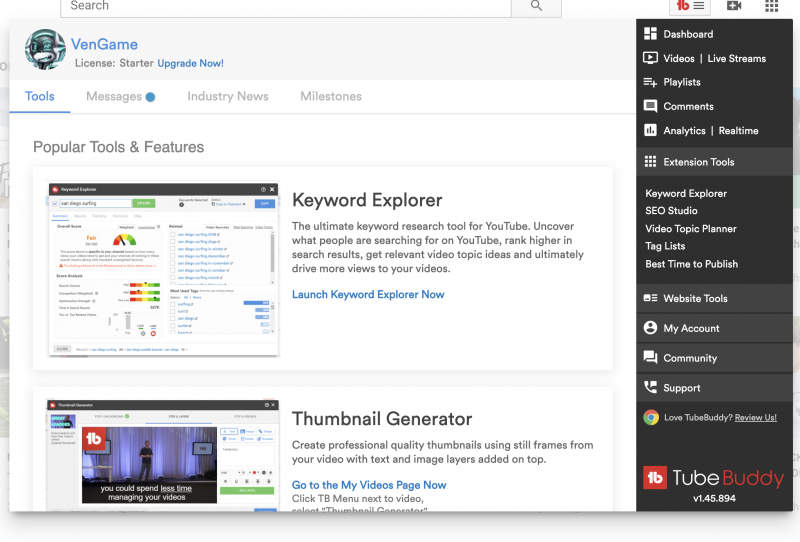The width and height of the screenshot is (800, 542).
Task: Click the Dashboard grid icon
Action: click(651, 34)
